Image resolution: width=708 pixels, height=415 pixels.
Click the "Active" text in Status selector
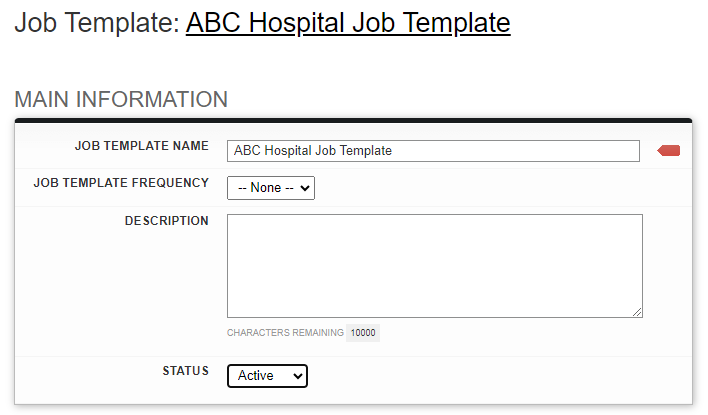tap(256, 376)
